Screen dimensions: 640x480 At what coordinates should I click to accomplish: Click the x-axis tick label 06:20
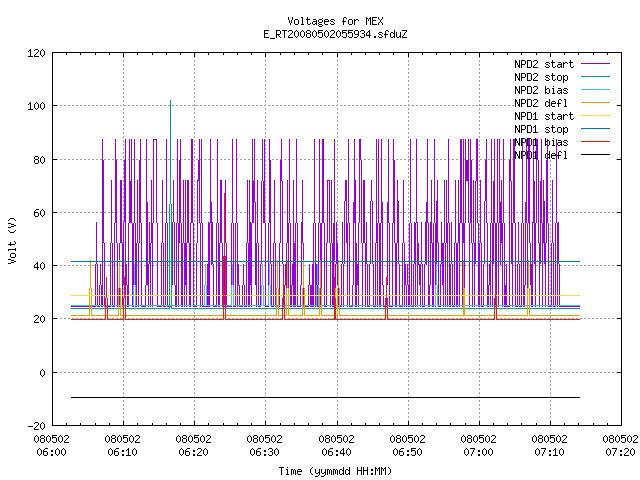(193, 452)
